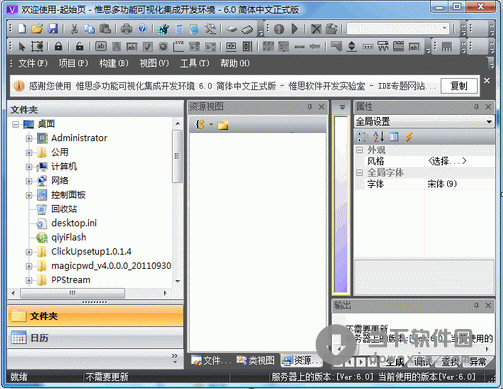Create a new file with the toolbar icon

[22, 29]
